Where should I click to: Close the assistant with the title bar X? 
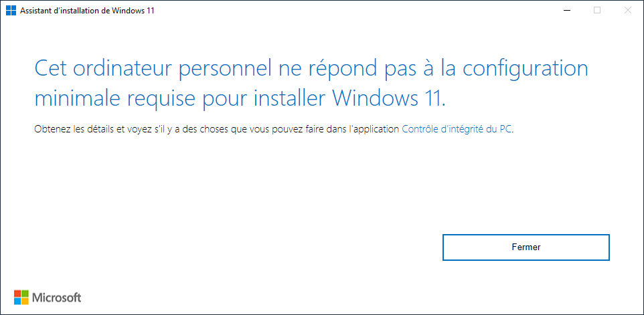point(627,11)
